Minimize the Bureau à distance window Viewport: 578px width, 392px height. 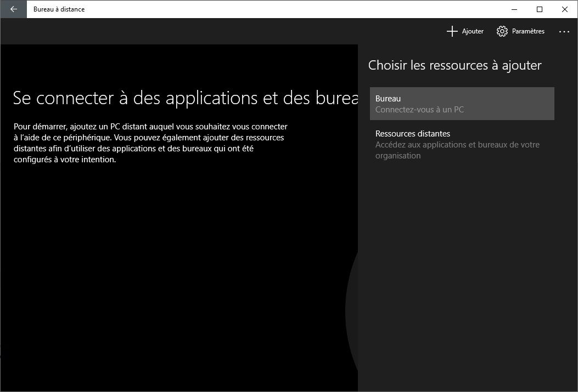514,9
